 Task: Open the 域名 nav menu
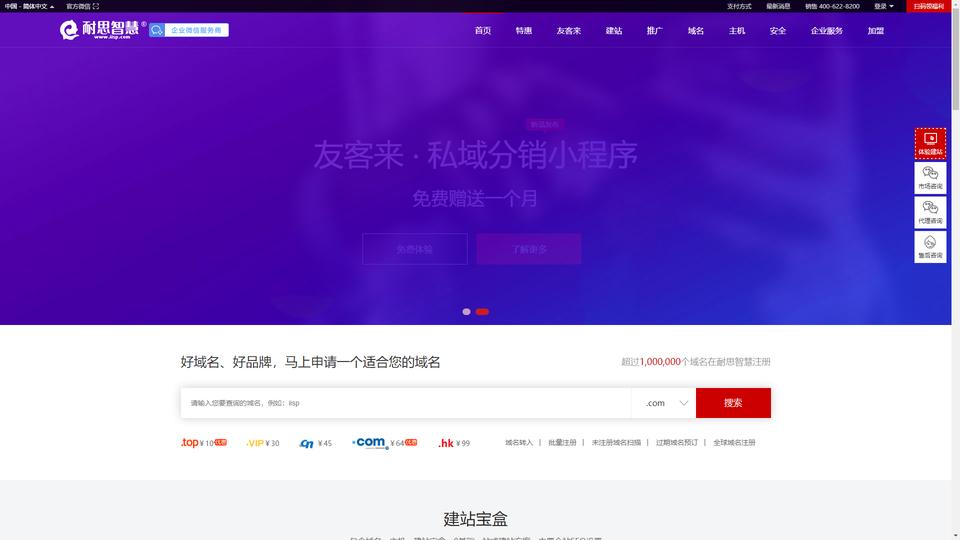[696, 31]
